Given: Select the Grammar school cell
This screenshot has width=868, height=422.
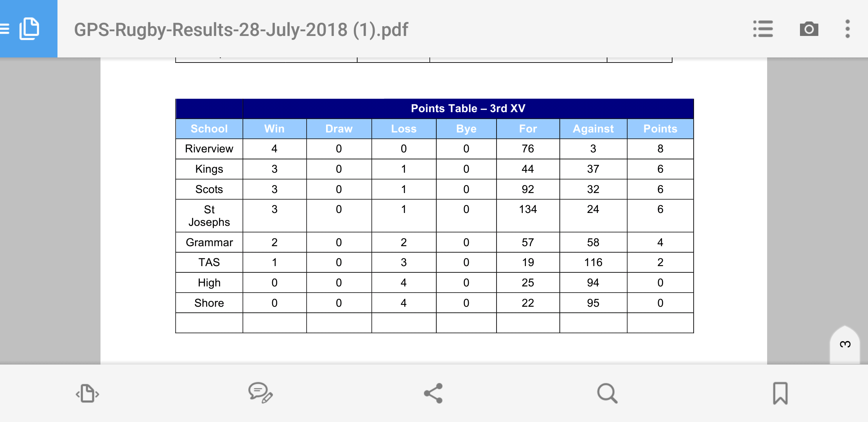Looking at the screenshot, I should pyautogui.click(x=209, y=242).
